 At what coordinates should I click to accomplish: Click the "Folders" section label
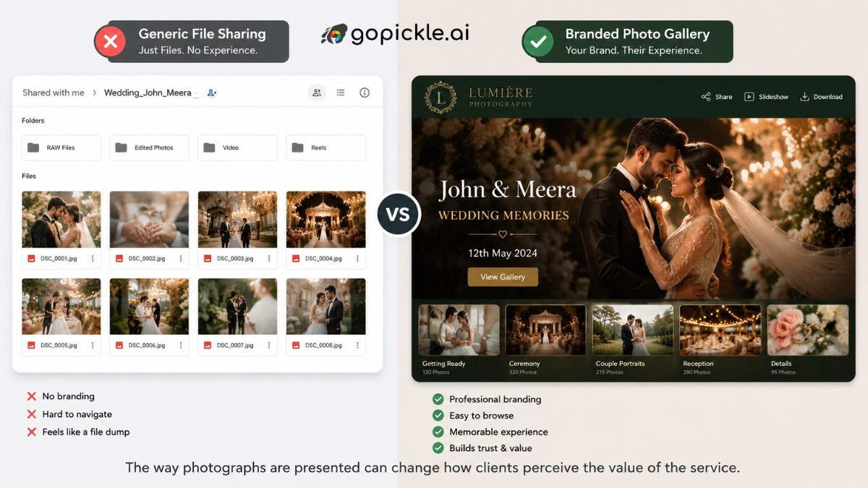point(33,121)
